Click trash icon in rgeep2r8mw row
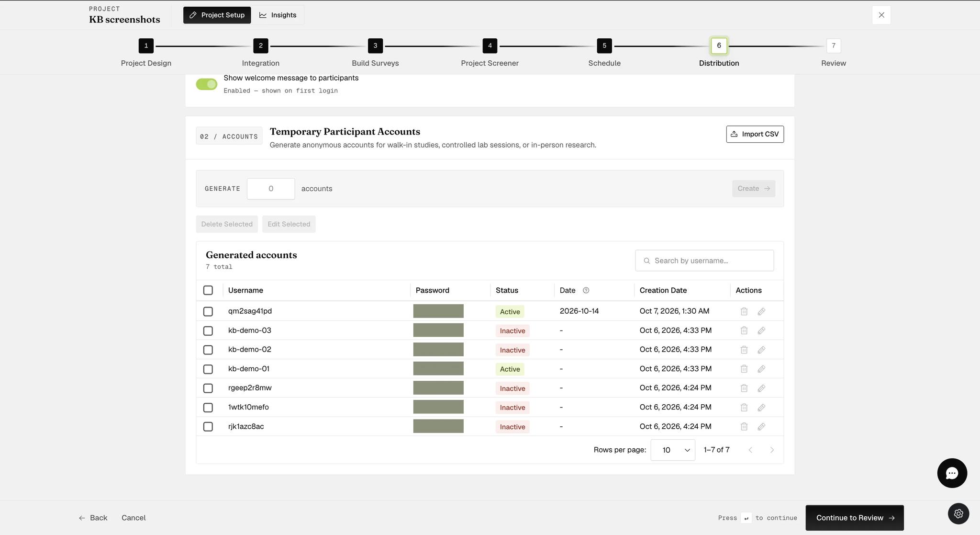Viewport: 980px width, 535px height. [x=744, y=388]
